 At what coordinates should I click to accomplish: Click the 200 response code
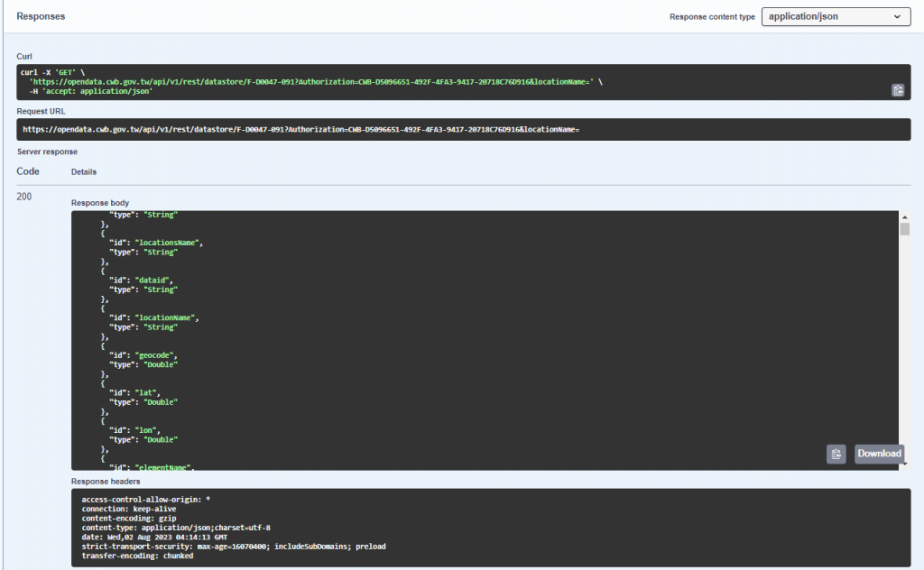click(24, 197)
